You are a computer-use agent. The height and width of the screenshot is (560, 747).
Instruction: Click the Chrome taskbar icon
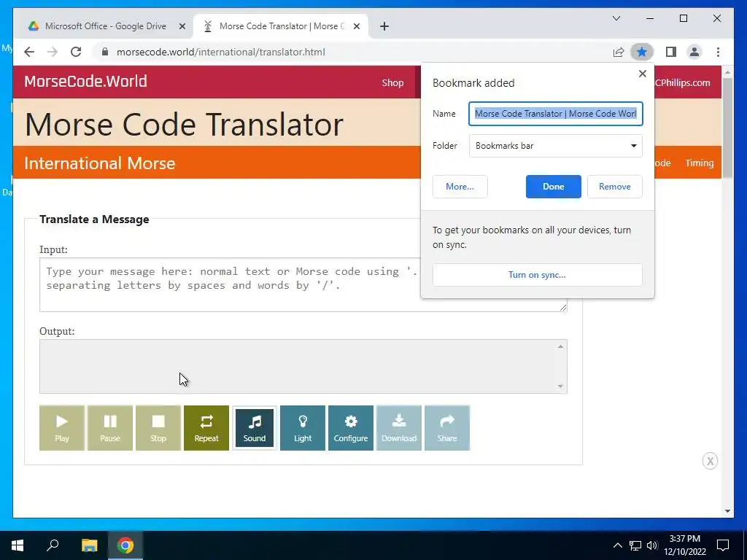125,545
